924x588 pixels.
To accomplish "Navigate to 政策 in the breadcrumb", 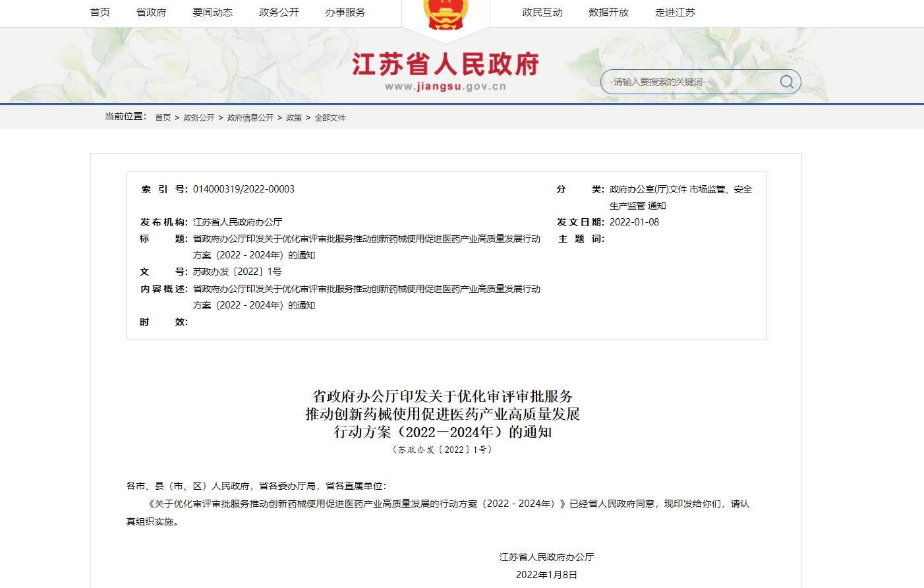I will tap(294, 118).
